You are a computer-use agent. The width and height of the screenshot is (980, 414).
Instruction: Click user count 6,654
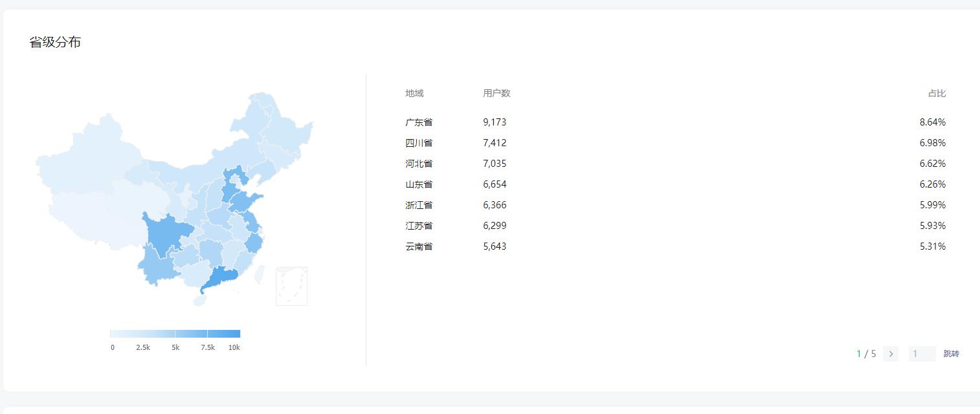[495, 184]
